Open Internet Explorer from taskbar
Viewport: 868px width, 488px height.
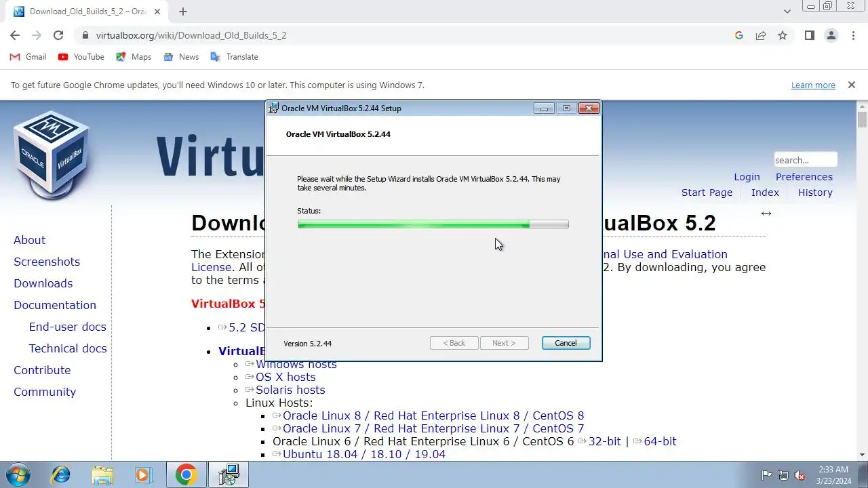tap(60, 474)
